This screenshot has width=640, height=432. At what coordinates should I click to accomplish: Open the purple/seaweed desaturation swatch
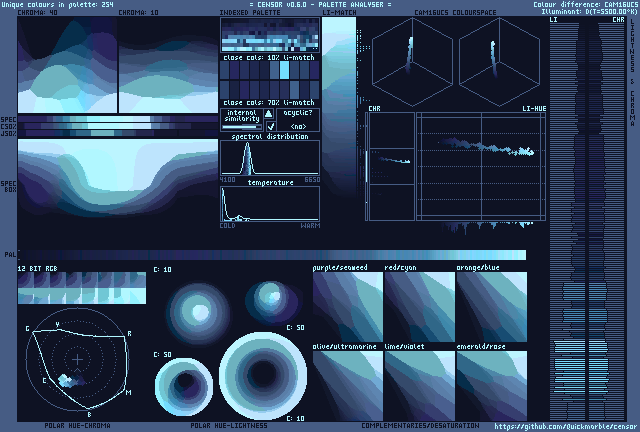[x=347, y=306]
